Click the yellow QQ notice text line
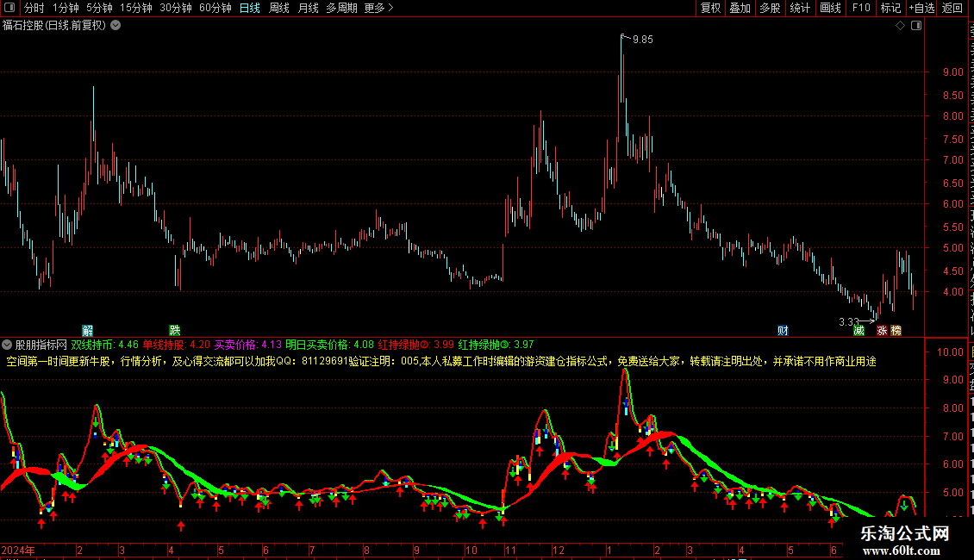This screenshot has width=974, height=560. (441, 361)
